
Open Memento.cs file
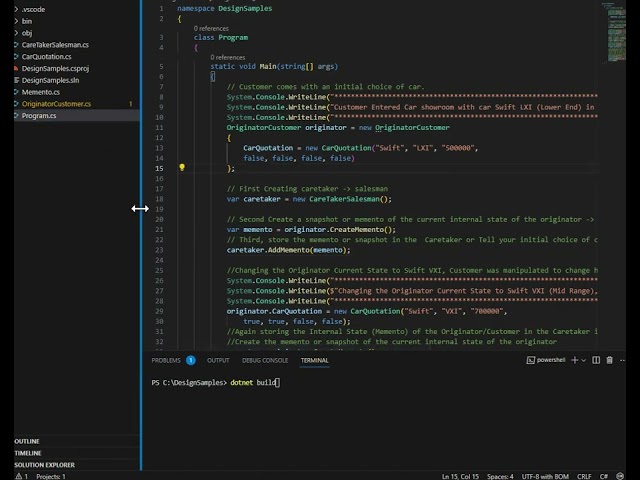coord(76,92)
